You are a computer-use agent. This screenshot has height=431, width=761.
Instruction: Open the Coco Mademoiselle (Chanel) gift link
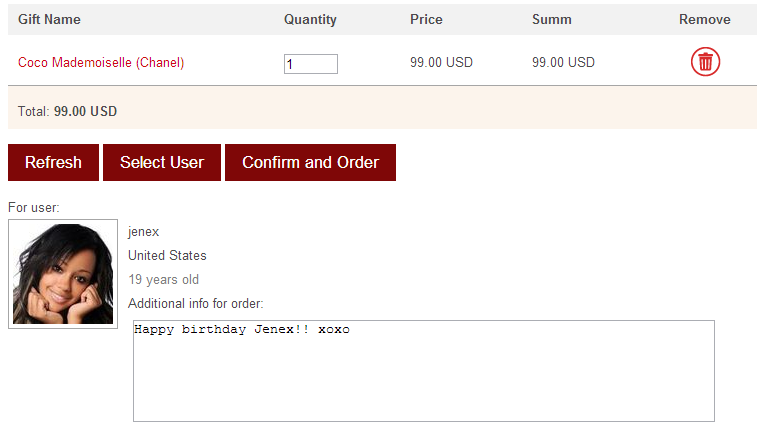point(101,63)
